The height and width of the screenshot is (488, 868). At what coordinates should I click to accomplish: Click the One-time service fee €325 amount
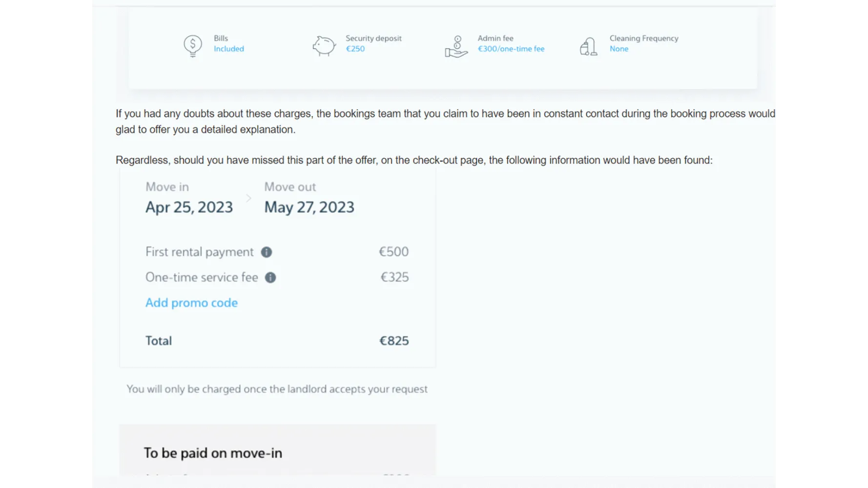click(394, 277)
